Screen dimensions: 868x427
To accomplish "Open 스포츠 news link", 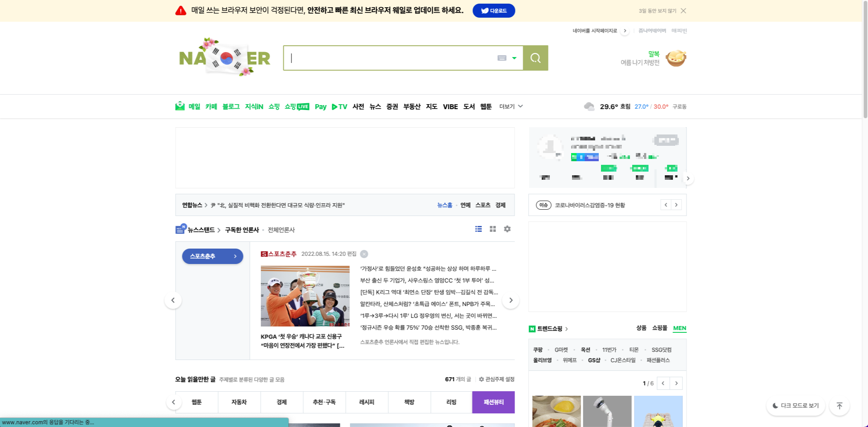I will (x=482, y=205).
